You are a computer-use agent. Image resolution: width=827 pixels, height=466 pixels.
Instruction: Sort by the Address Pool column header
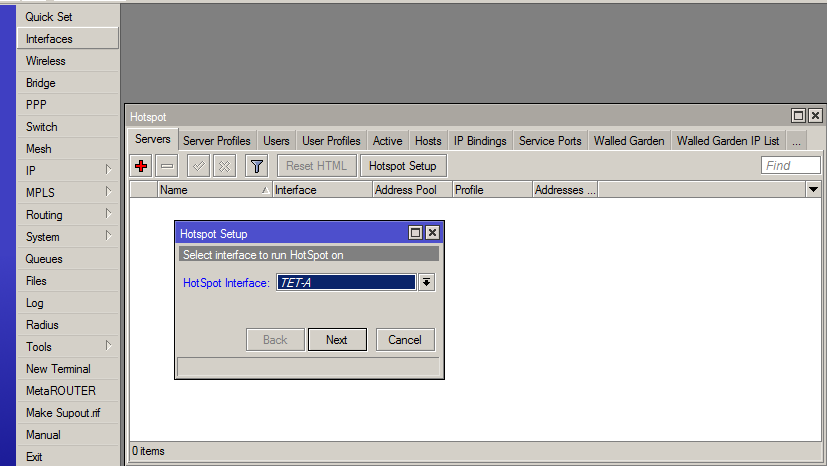(412, 190)
